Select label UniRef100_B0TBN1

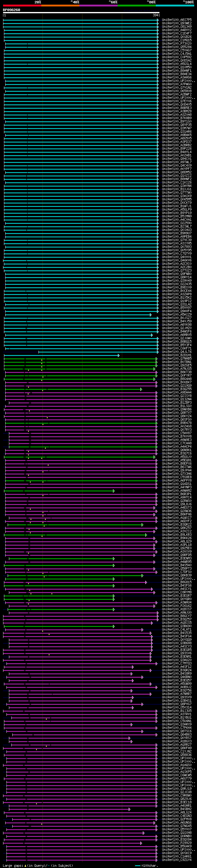tap(177, 362)
